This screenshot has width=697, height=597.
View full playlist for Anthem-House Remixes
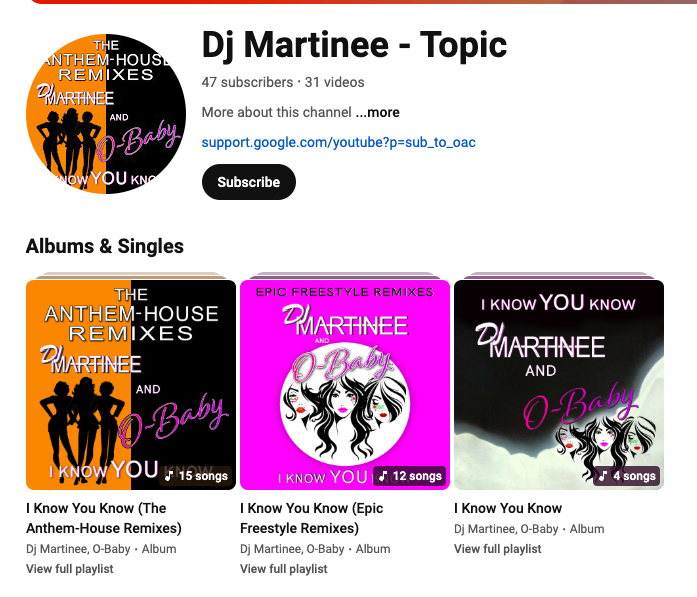[70, 569]
